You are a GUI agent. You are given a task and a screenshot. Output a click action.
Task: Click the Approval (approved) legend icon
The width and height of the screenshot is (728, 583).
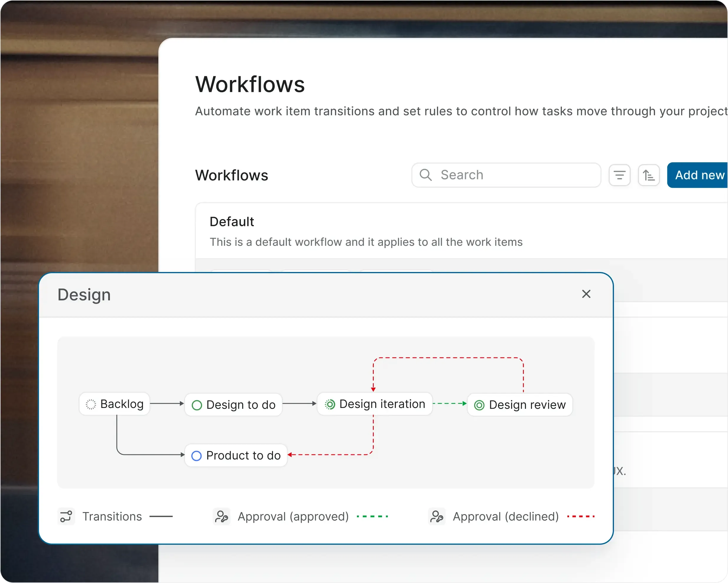click(222, 516)
